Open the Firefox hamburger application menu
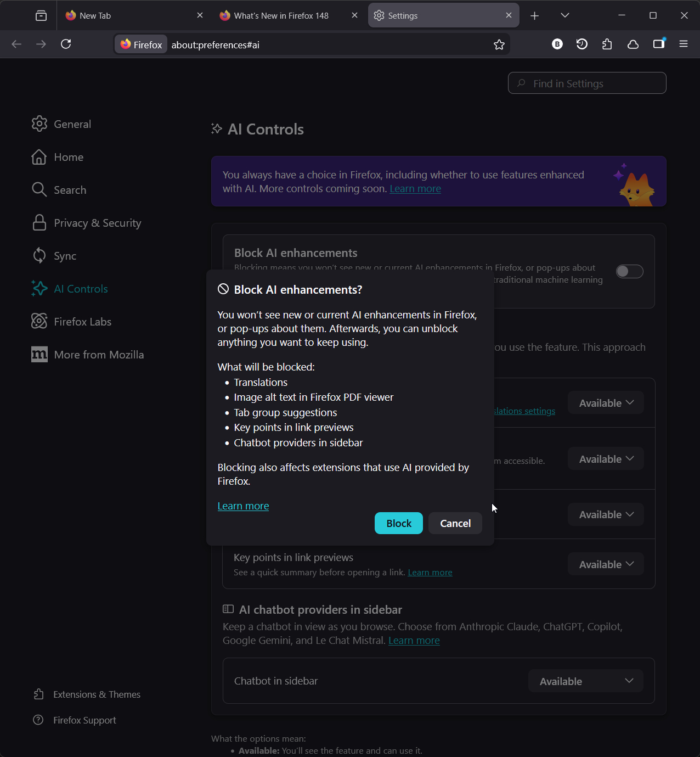The image size is (700, 757). [684, 44]
